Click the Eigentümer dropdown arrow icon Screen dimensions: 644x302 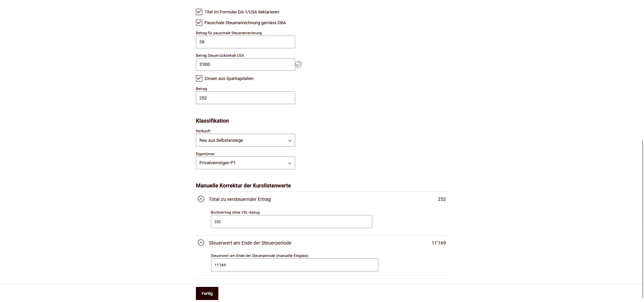point(289,163)
